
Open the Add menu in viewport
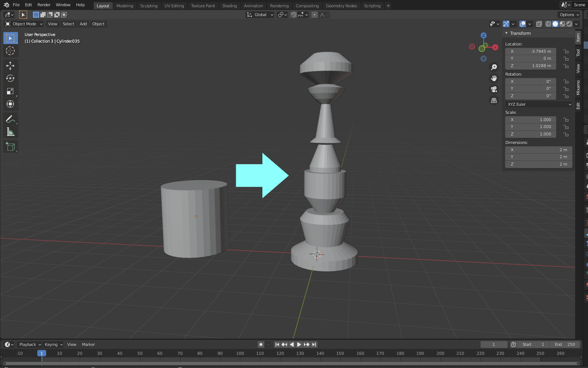[83, 24]
